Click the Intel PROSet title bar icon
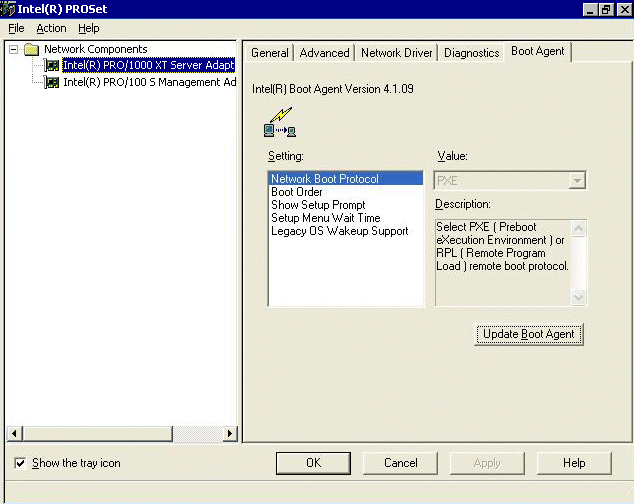The width and height of the screenshot is (634, 504). tap(8, 9)
